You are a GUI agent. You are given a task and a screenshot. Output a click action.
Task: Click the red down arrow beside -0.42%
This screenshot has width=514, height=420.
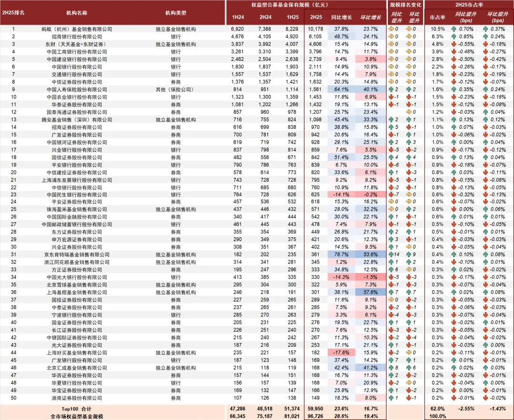pyautogui.click(x=485, y=59)
